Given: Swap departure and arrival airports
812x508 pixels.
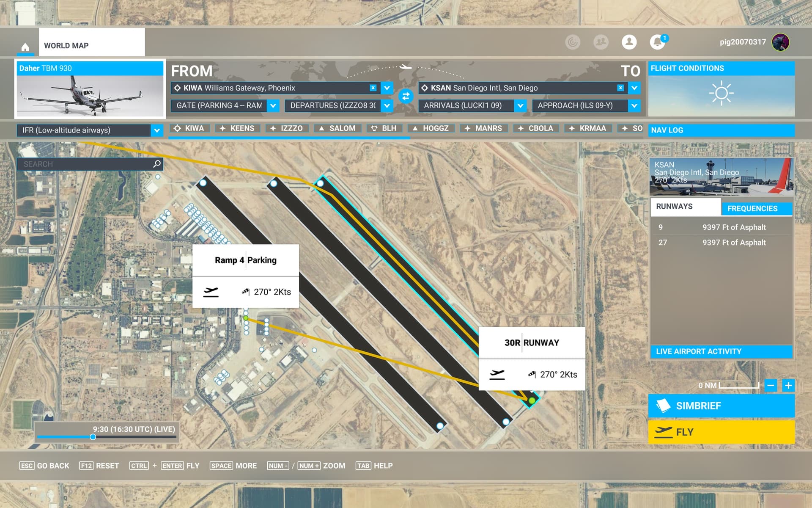Looking at the screenshot, I should 406,96.
